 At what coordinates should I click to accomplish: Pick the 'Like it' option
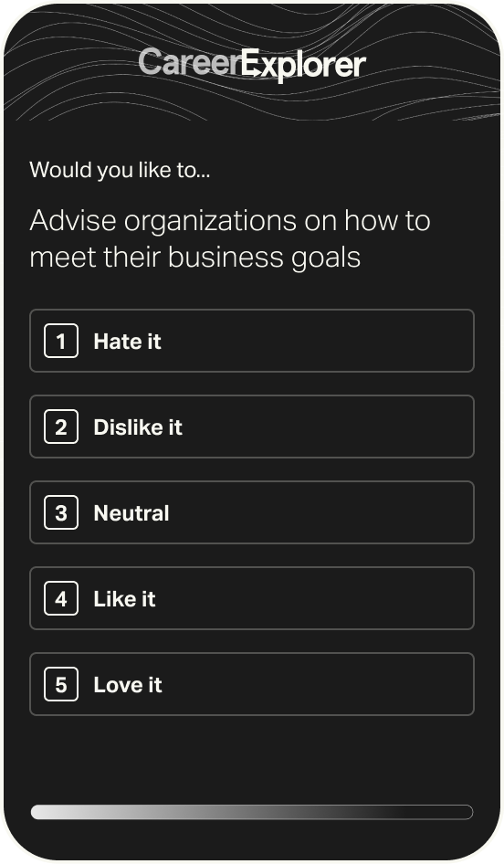point(252,599)
